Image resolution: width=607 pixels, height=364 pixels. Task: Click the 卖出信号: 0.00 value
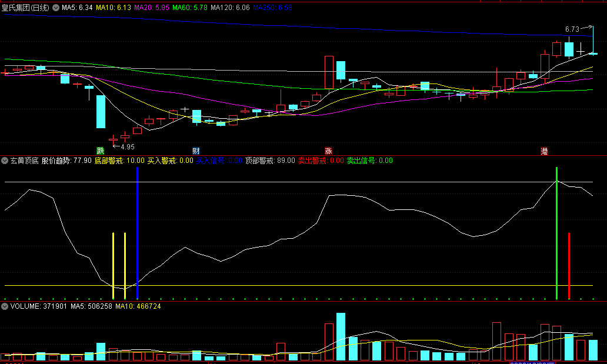(370, 161)
